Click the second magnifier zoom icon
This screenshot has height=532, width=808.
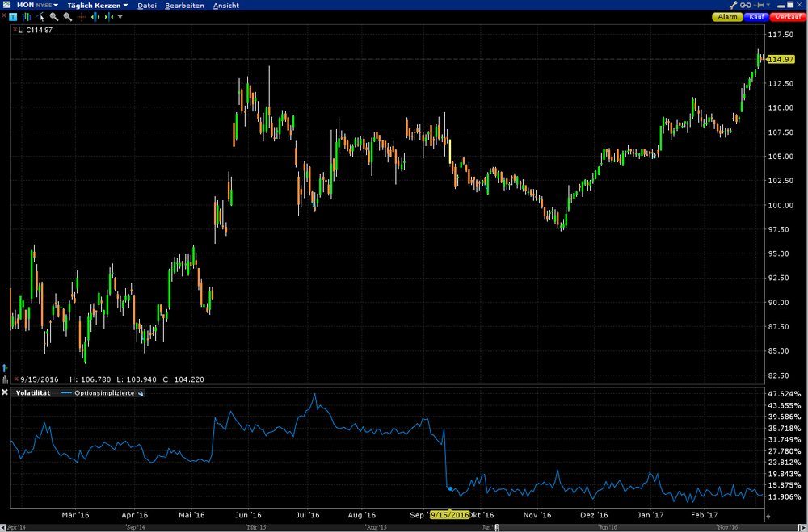[x=68, y=17]
